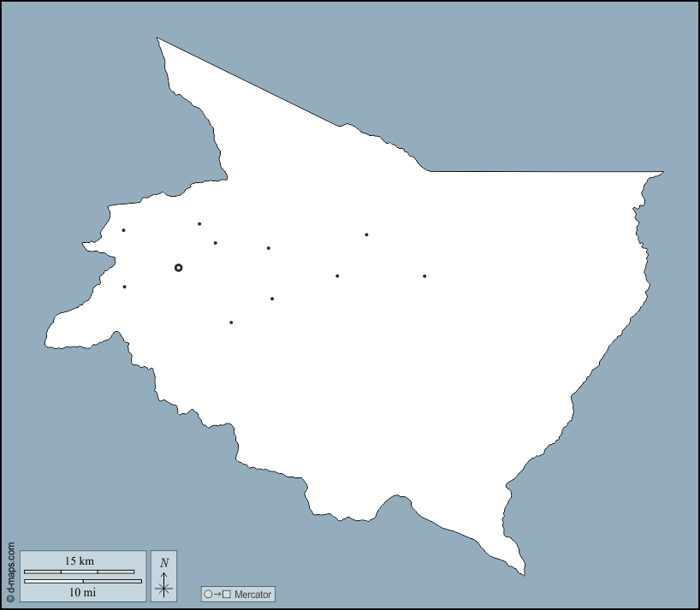Click the southernmost city dot

pyautogui.click(x=231, y=323)
